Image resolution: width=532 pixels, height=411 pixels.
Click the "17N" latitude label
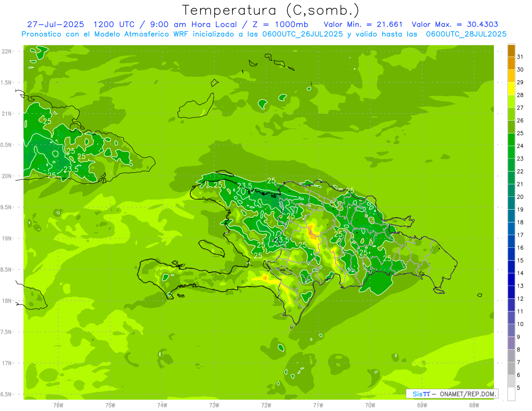coord(7,363)
